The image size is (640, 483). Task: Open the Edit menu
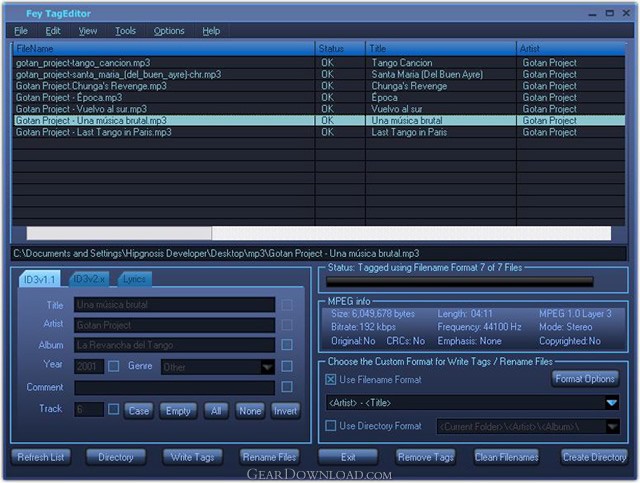[53, 31]
